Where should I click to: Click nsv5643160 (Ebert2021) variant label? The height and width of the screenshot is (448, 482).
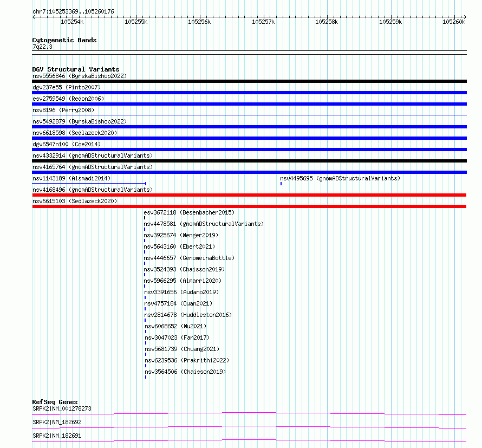pyautogui.click(x=179, y=246)
